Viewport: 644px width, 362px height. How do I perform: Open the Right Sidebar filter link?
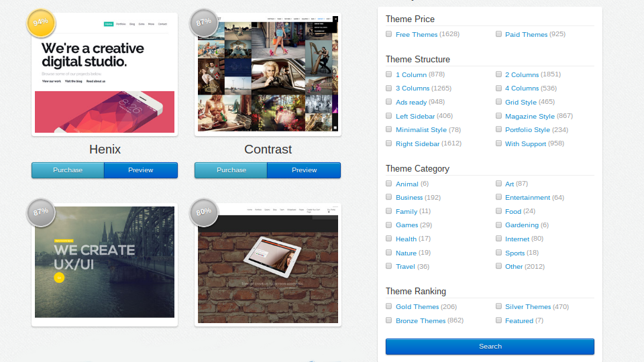[x=417, y=143]
